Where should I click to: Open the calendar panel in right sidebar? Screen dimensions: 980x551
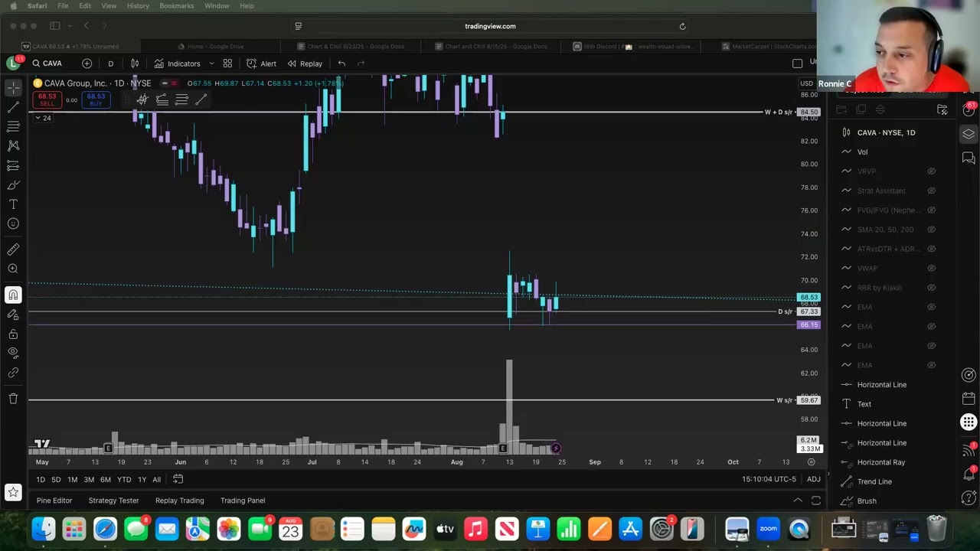click(x=969, y=399)
